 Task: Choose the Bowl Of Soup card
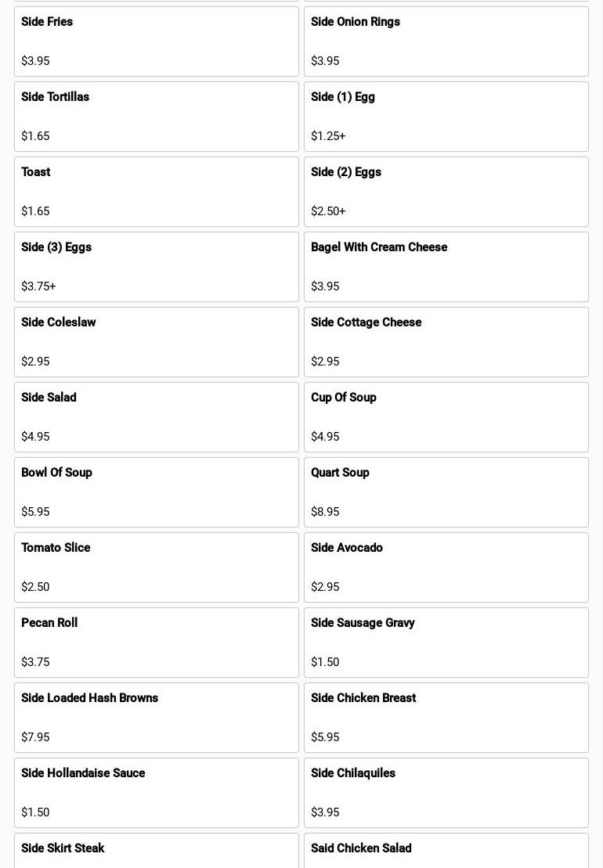pyautogui.click(x=157, y=492)
